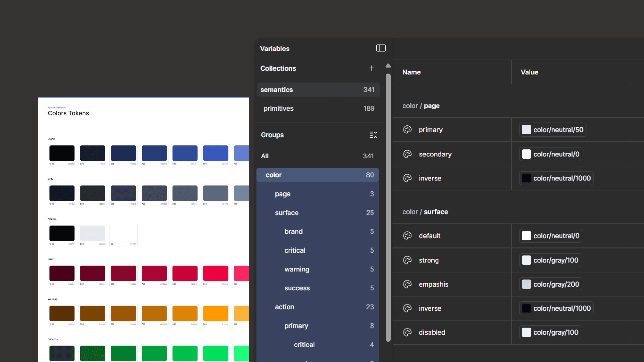
Task: Select the surface group in tree
Action: pos(287,213)
